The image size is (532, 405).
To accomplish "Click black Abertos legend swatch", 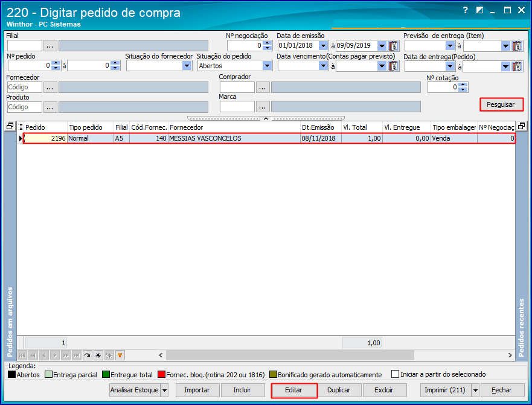I will click(x=12, y=374).
